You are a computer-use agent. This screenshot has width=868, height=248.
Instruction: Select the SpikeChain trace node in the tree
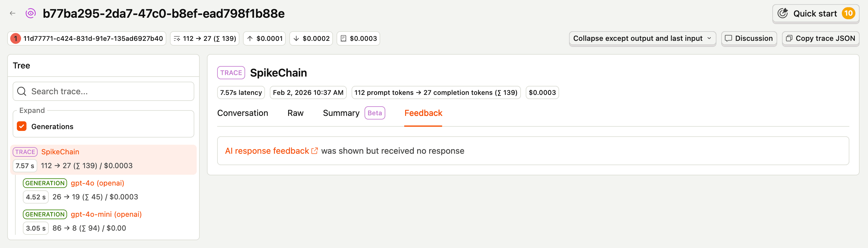click(x=60, y=152)
